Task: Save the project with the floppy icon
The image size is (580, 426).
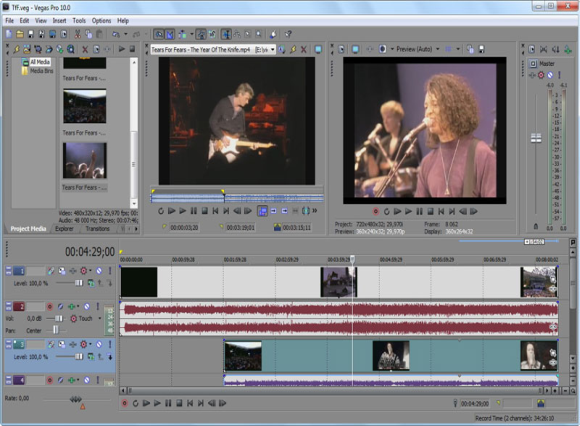Action: point(31,34)
